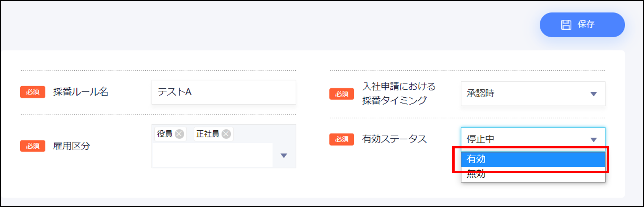Click the 承認時 selected value text
Viewport: 644px width, 207px height.
(480, 93)
